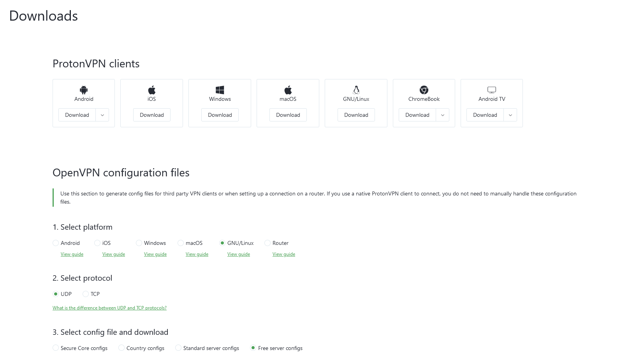This screenshot has height=357, width=644.
Task: Open UDP and TCP difference link
Action: point(109,308)
